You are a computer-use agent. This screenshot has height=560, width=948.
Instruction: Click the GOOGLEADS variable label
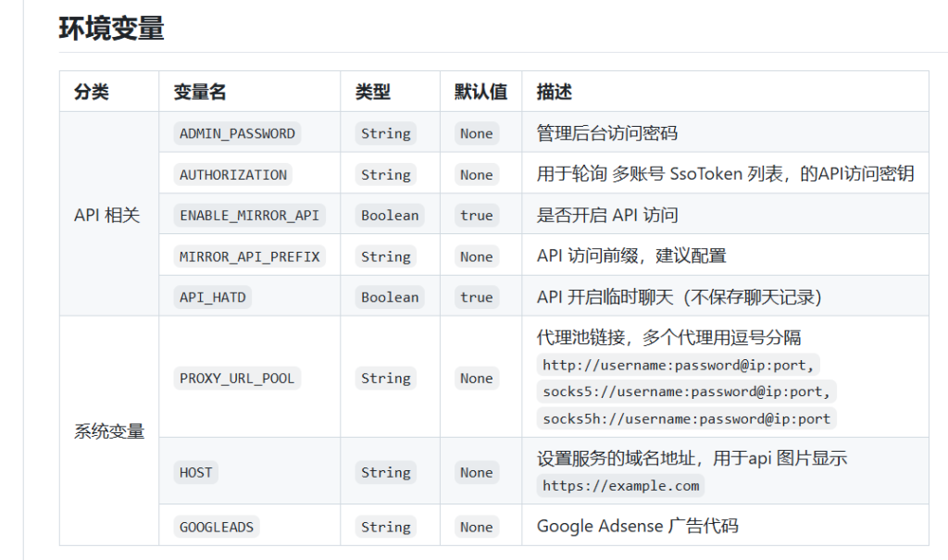[x=216, y=527]
